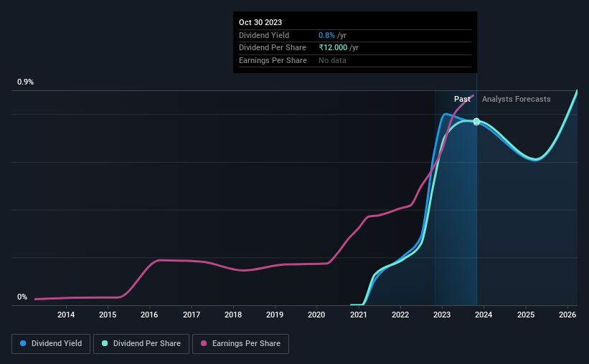Viewport: 589px width, 364px height.
Task: Toggle the Dividend Per Share legend button
Action: (x=141, y=344)
